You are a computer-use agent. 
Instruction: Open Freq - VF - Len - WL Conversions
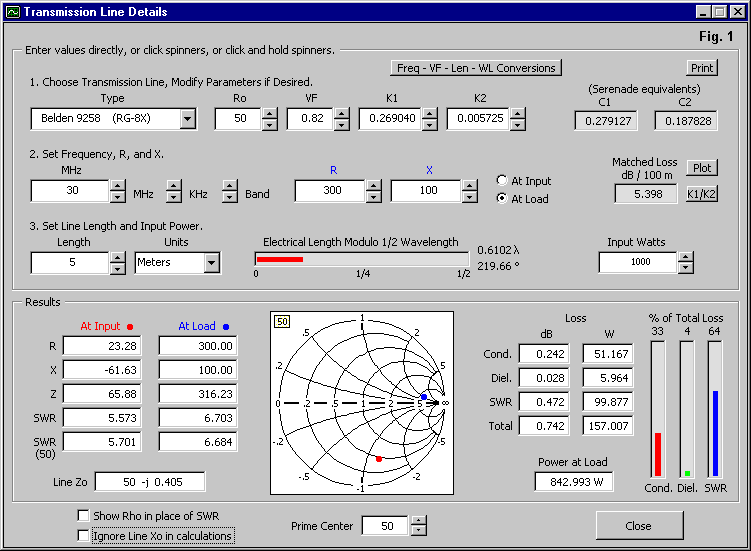pyautogui.click(x=475, y=68)
